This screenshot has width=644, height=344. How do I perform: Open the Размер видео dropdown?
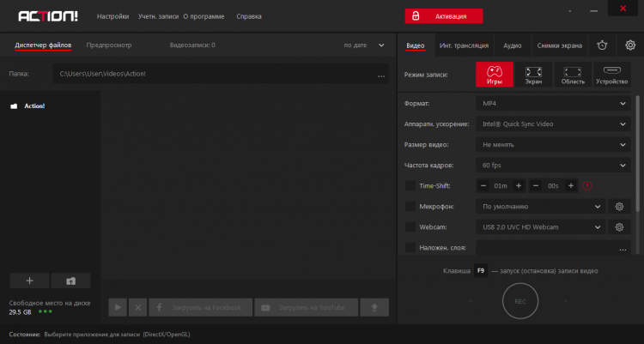coord(553,144)
